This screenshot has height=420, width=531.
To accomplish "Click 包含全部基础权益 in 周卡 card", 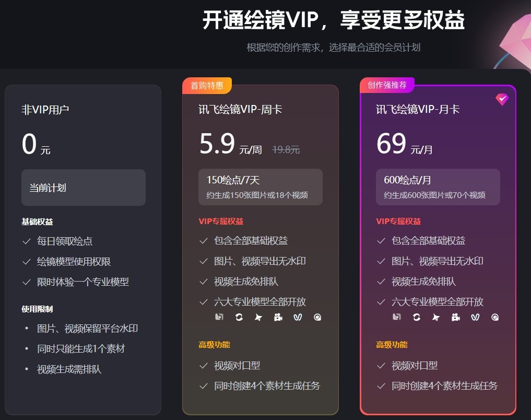I will [251, 240].
